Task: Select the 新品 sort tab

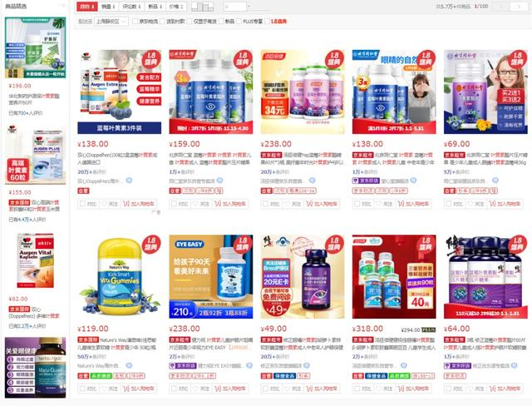Action: coord(155,7)
